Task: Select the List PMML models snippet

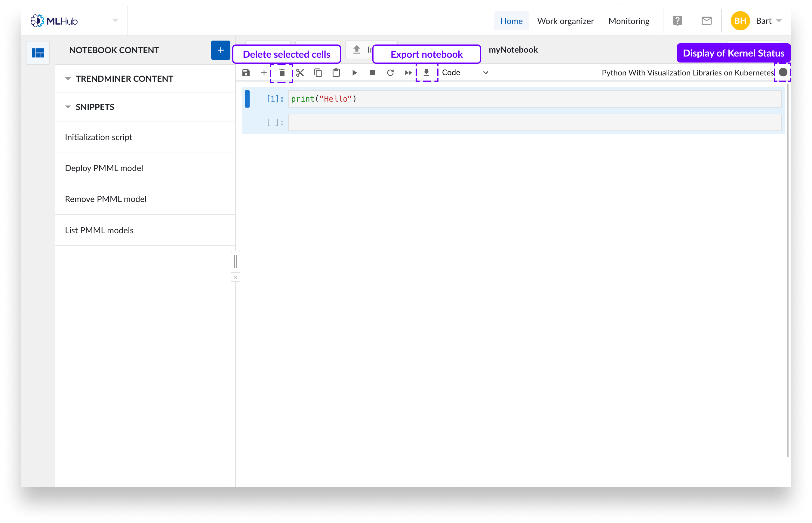Action: (145, 230)
